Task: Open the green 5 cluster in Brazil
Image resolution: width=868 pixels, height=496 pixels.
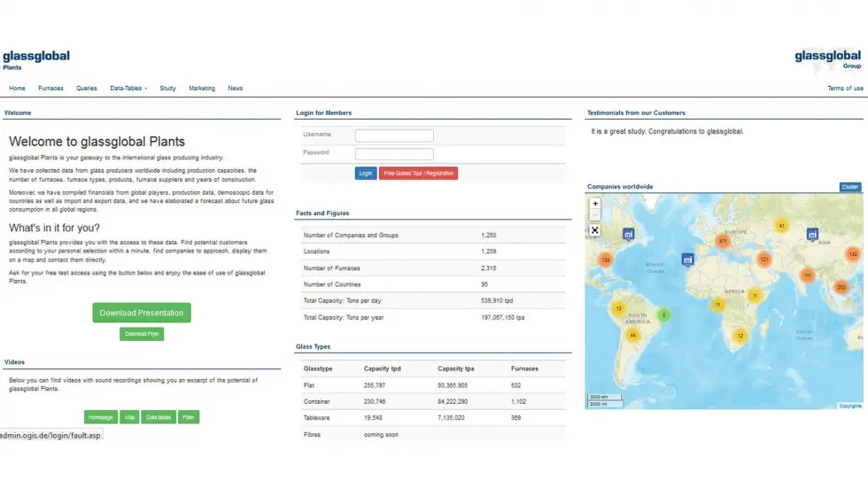Action: coord(663,315)
